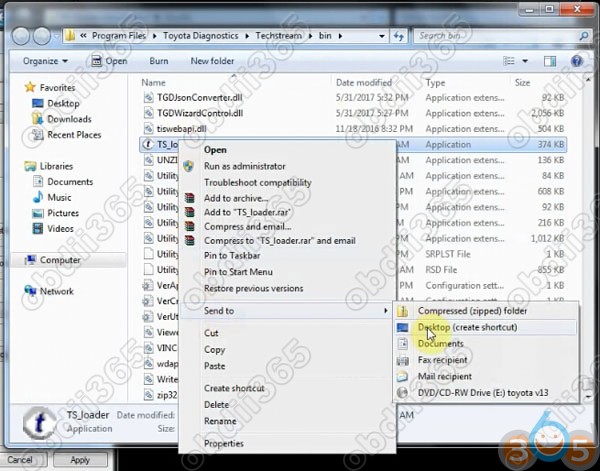Click the Apply button in background window
Viewport: 600px width, 471px height.
point(80,460)
